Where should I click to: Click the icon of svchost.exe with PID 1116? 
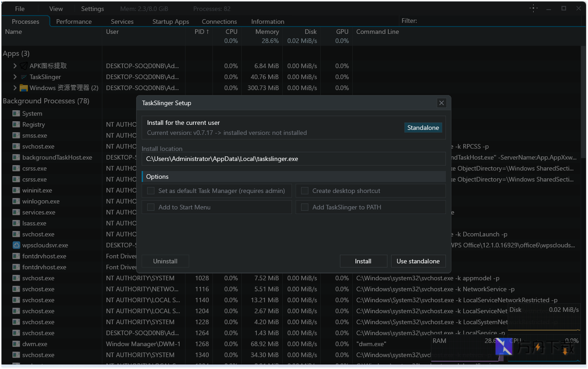(x=16, y=289)
